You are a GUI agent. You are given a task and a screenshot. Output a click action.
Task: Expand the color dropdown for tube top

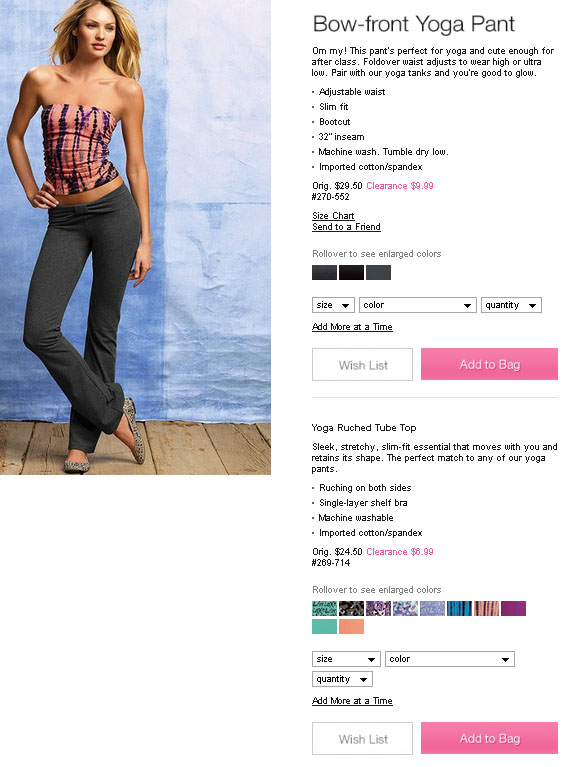(x=450, y=659)
